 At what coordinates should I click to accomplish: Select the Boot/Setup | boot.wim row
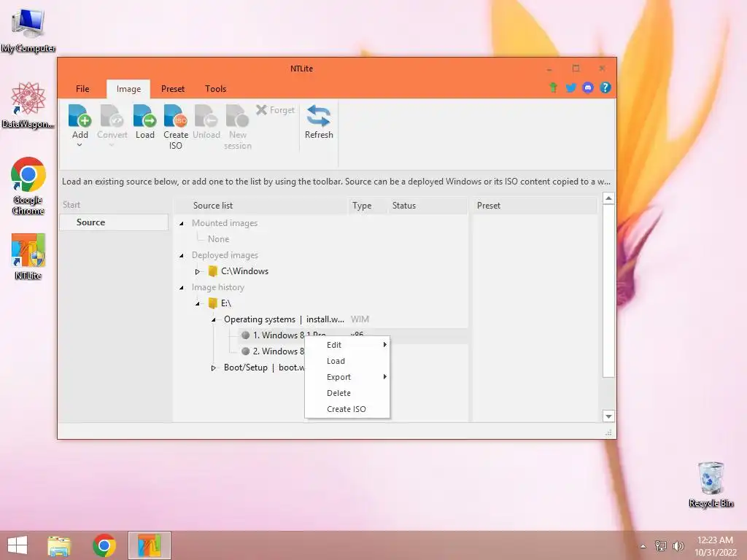[264, 367]
